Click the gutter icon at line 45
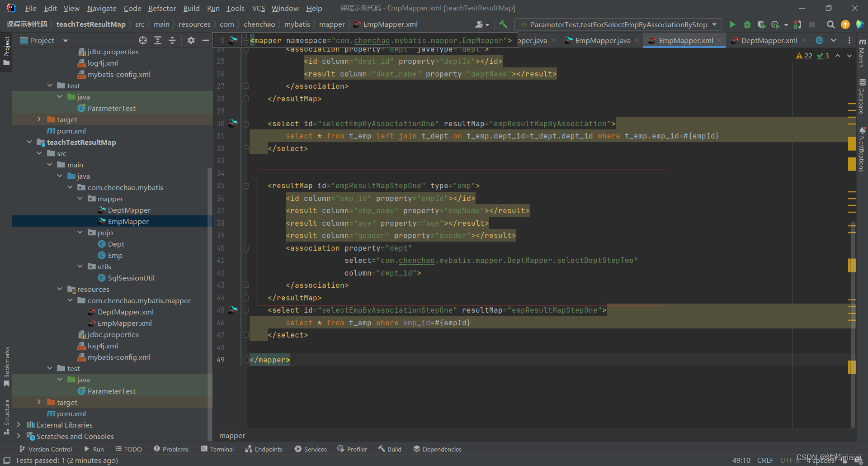The image size is (868, 466). click(x=233, y=310)
